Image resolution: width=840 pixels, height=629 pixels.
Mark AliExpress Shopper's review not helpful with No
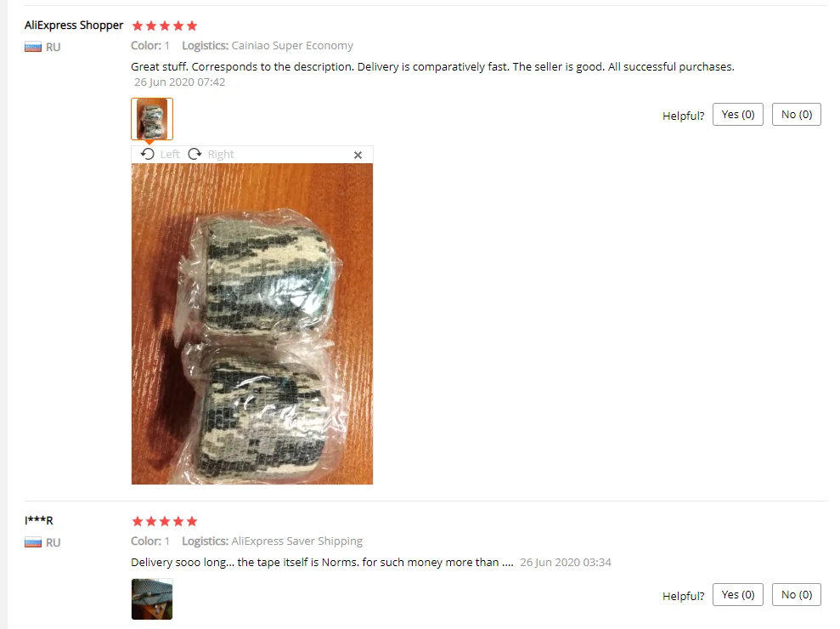[x=797, y=115]
